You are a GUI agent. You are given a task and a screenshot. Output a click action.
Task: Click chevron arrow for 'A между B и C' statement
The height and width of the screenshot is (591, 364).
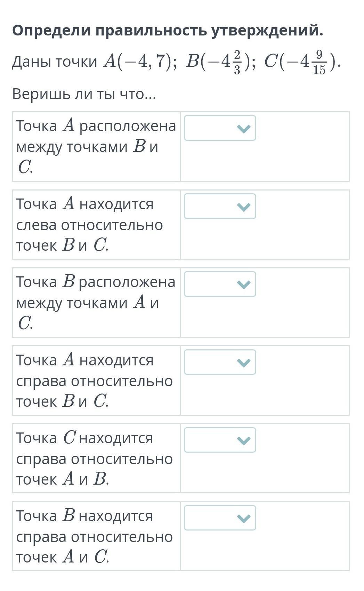243,129
